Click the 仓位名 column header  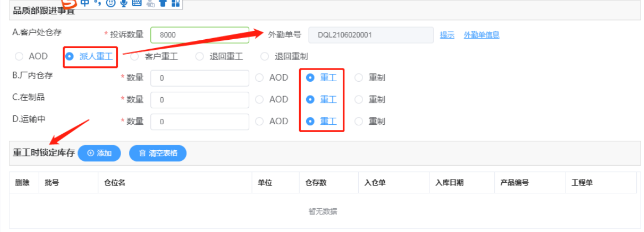click(175, 183)
